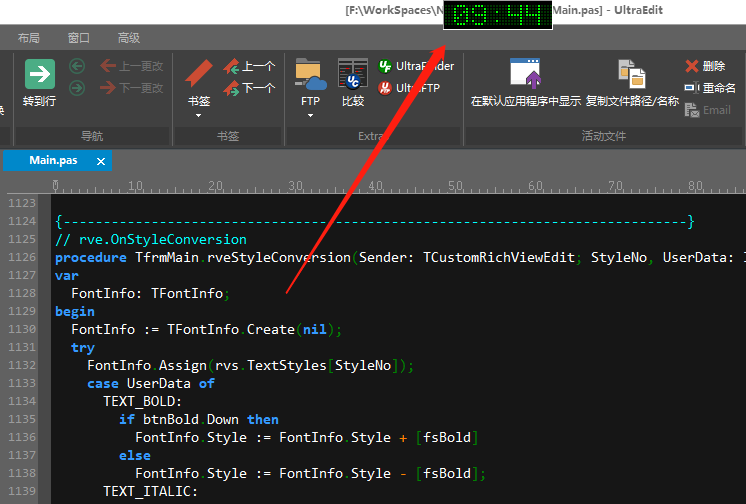Click 'nil' in TFontInfo.Create call
Image resolution: width=746 pixels, height=504 pixels.
pyautogui.click(x=314, y=329)
